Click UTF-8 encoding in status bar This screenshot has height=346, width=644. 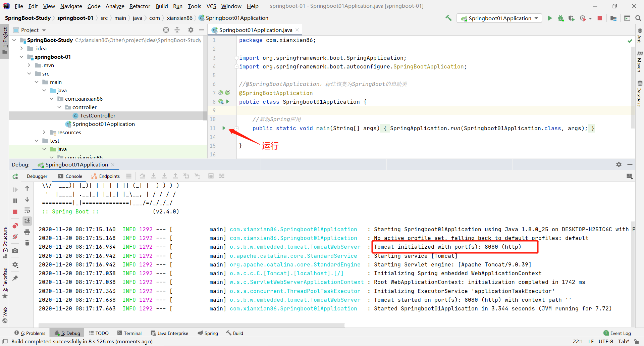pyautogui.click(x=606, y=341)
